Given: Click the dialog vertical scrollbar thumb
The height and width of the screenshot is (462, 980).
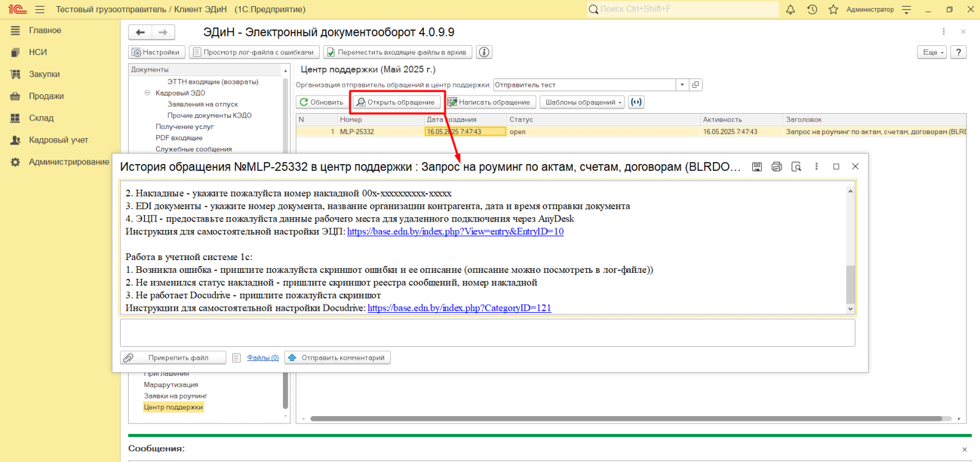Looking at the screenshot, I should pyautogui.click(x=850, y=285).
